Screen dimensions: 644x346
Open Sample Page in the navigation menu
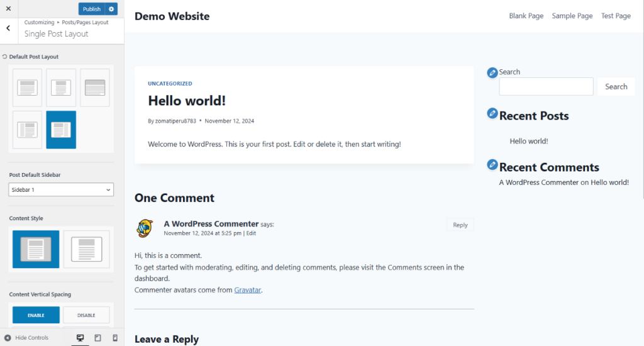click(x=572, y=16)
